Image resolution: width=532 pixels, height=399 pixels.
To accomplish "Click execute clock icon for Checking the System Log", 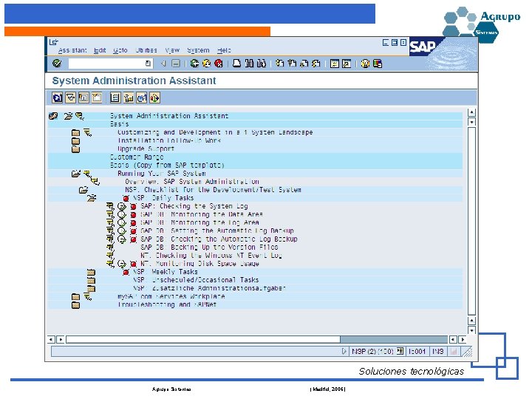I will (x=121, y=206).
